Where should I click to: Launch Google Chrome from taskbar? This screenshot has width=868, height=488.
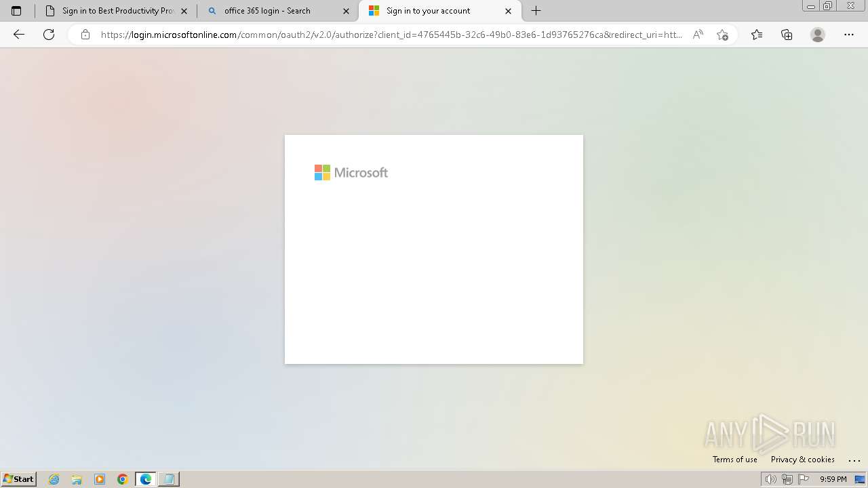coord(123,479)
